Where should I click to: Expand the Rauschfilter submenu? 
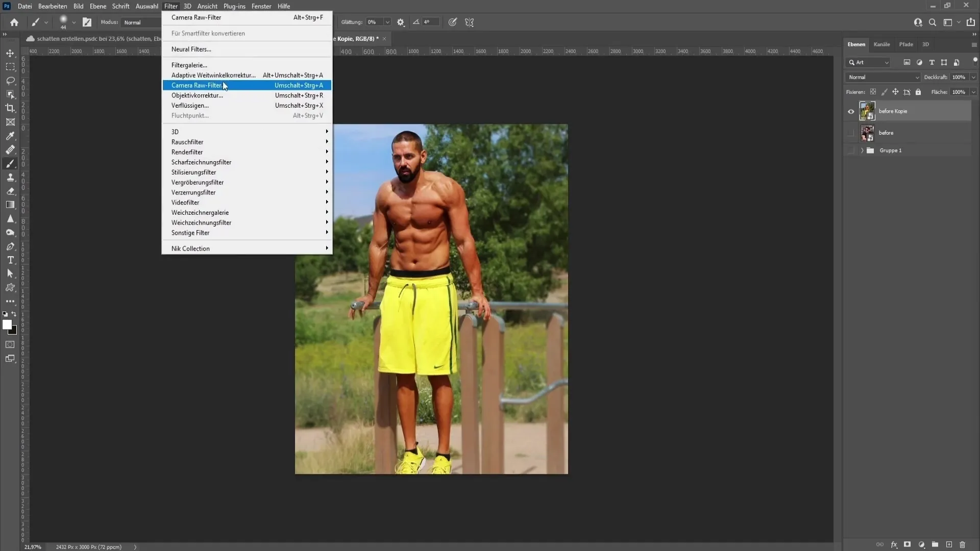pyautogui.click(x=247, y=142)
